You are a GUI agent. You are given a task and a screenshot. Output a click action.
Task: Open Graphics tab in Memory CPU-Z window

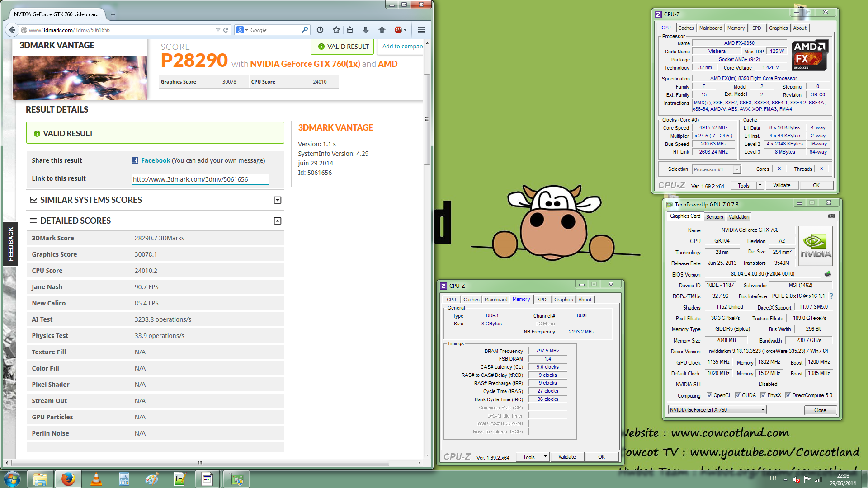pyautogui.click(x=563, y=300)
